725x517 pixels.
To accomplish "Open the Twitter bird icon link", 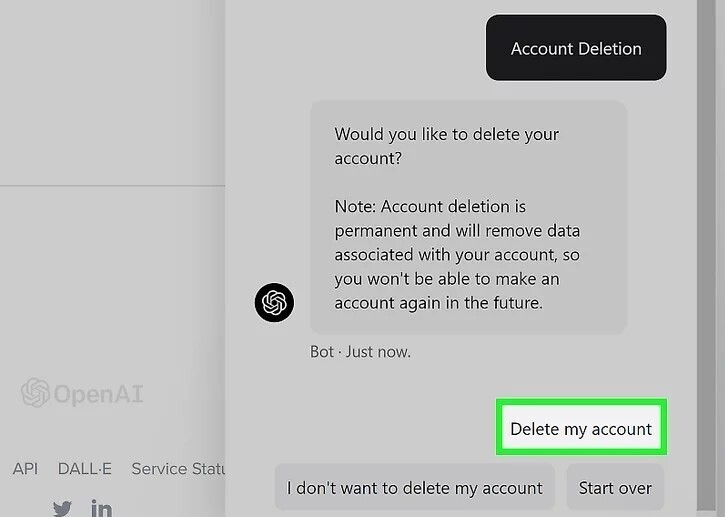I will coord(62,507).
